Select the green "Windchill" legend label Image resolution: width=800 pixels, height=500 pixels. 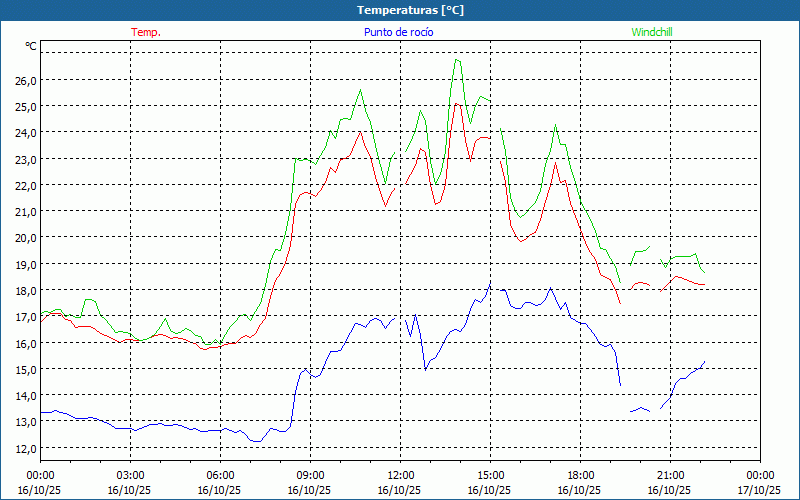pyautogui.click(x=651, y=32)
